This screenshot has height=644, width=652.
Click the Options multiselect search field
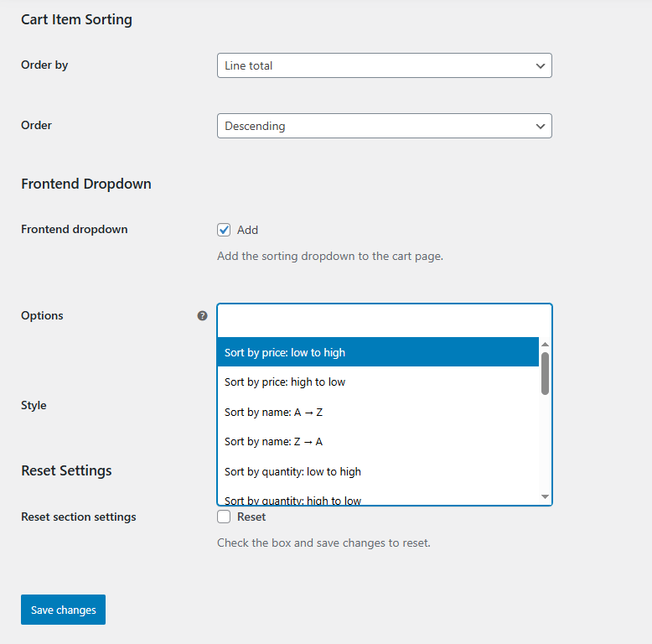point(384,320)
